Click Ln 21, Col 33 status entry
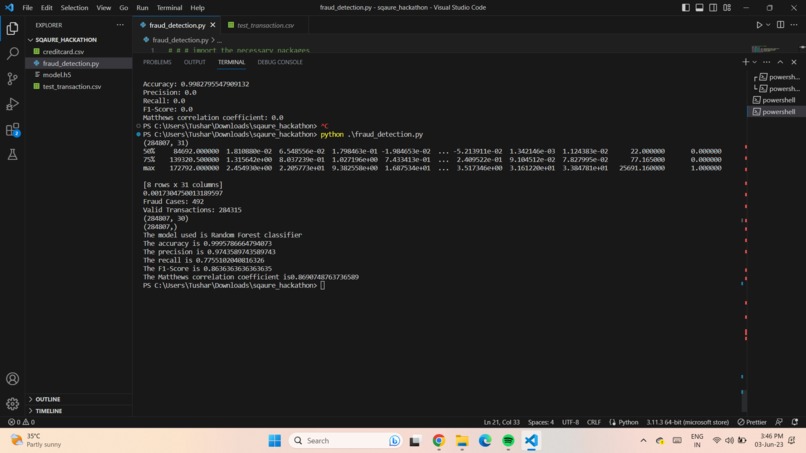 tap(501, 422)
